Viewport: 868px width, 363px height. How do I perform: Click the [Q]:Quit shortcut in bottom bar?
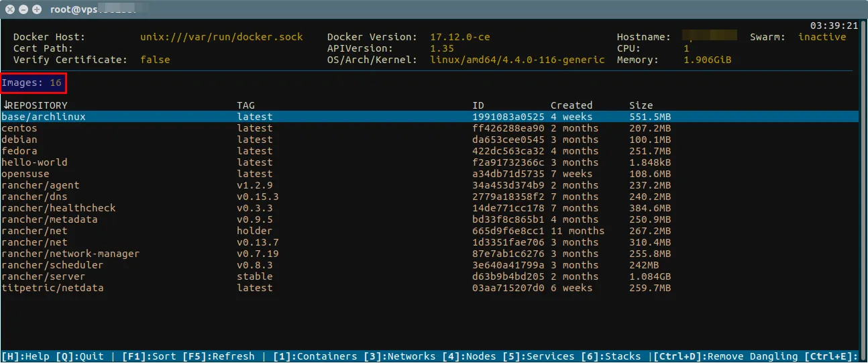pyautogui.click(x=80, y=356)
